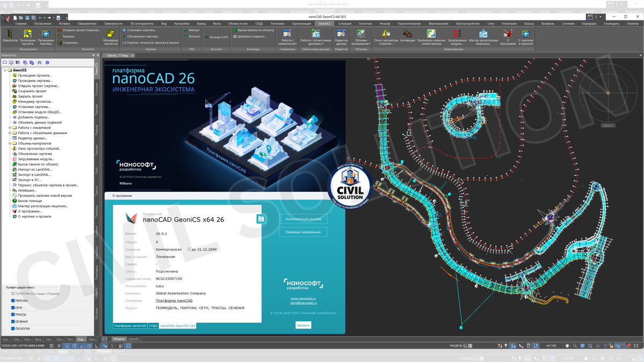Toggle the ГЕОЛОГИЯ menu checkbox

pos(13,329)
